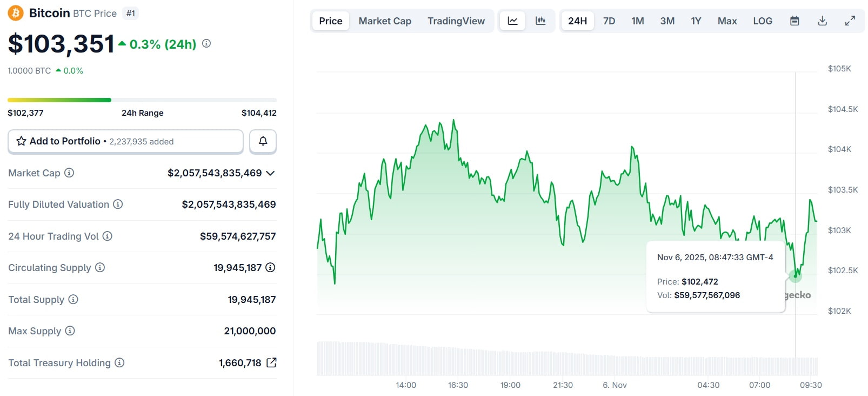
Task: Switch to the candlestick chart icon
Action: click(x=540, y=21)
